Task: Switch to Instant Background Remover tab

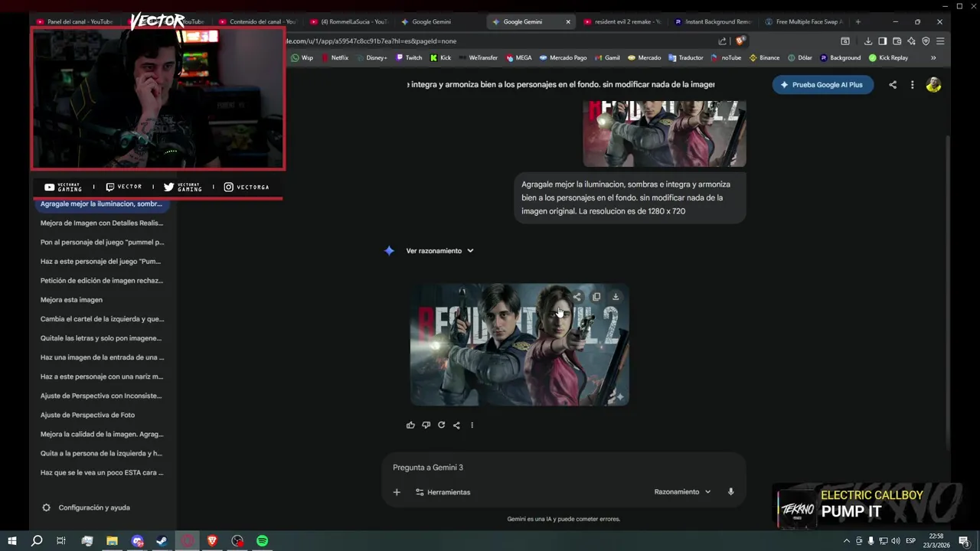Action: (x=714, y=21)
